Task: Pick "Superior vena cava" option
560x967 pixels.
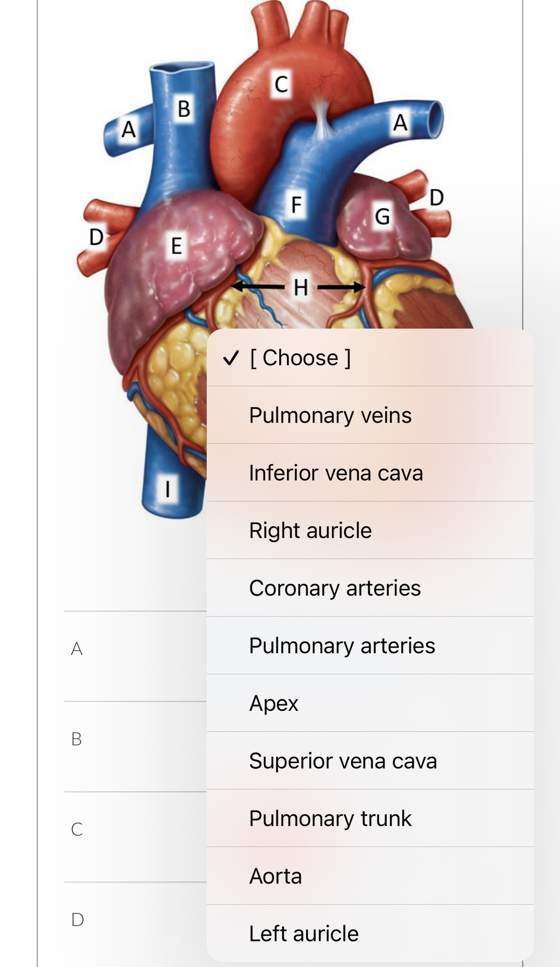Action: [344, 761]
